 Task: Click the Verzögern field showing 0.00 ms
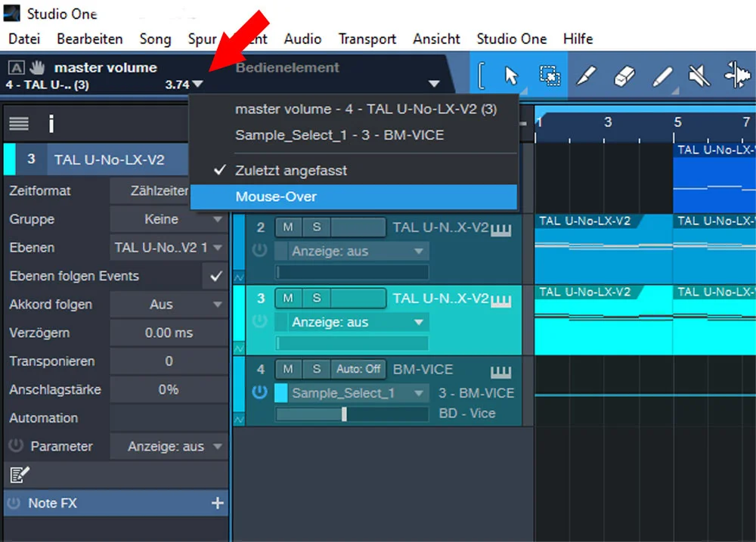(169, 333)
